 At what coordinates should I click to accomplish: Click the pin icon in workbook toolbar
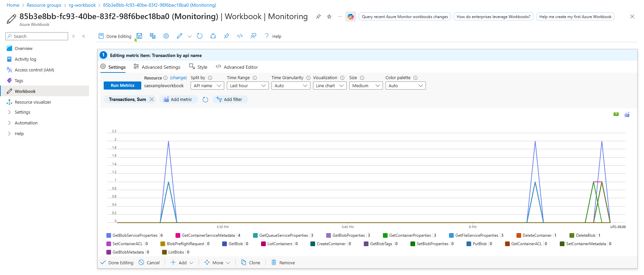227,36
